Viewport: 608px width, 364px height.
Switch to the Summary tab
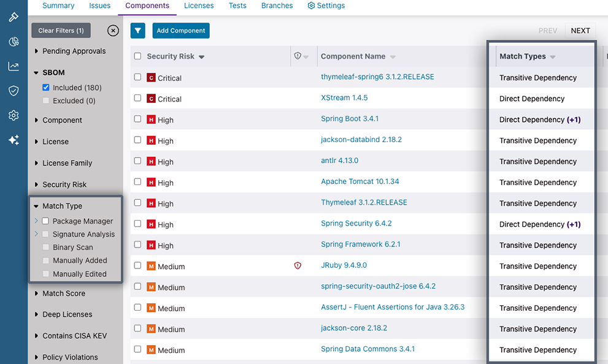[58, 6]
